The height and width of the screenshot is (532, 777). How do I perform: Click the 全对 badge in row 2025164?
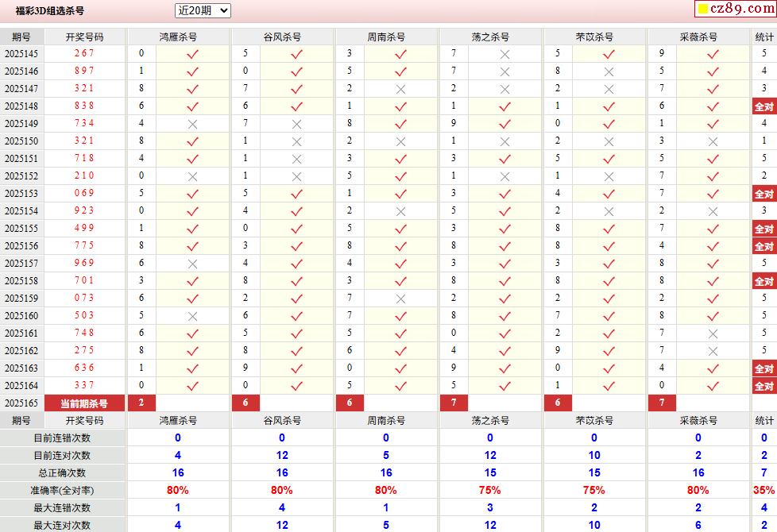click(764, 386)
